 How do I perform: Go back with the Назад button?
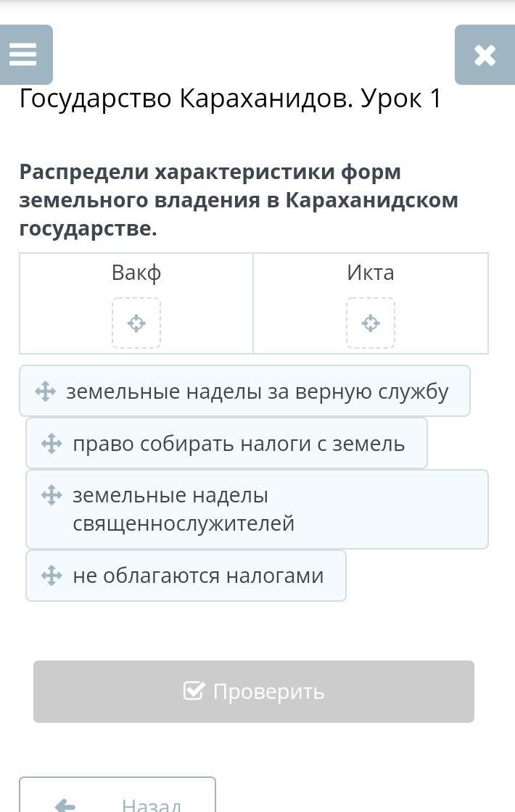coord(118,797)
